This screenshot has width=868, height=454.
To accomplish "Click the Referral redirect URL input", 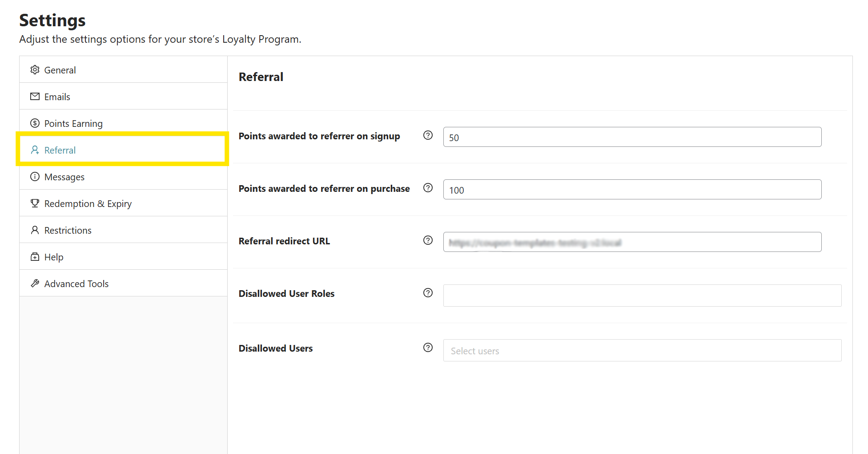I will (x=632, y=242).
